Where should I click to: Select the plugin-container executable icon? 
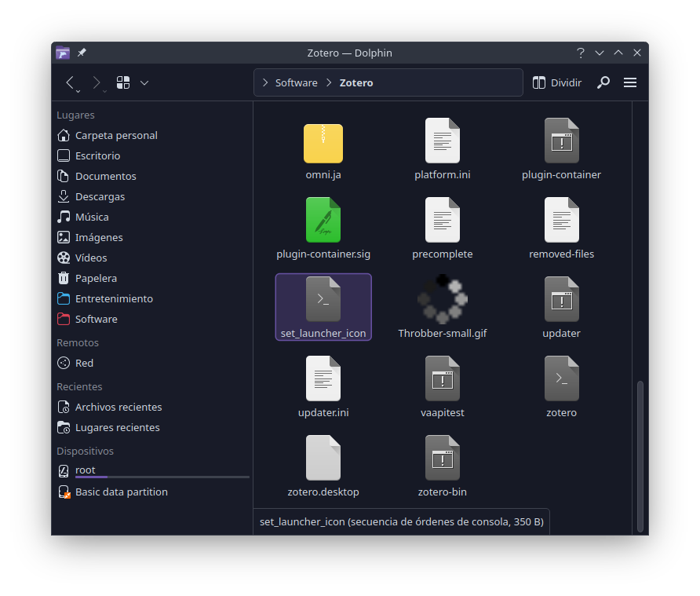click(x=562, y=141)
